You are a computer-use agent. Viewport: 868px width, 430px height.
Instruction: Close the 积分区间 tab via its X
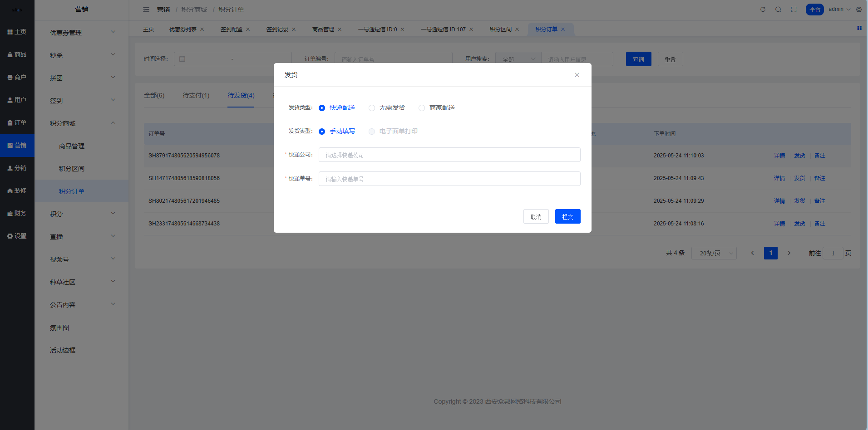click(x=517, y=29)
